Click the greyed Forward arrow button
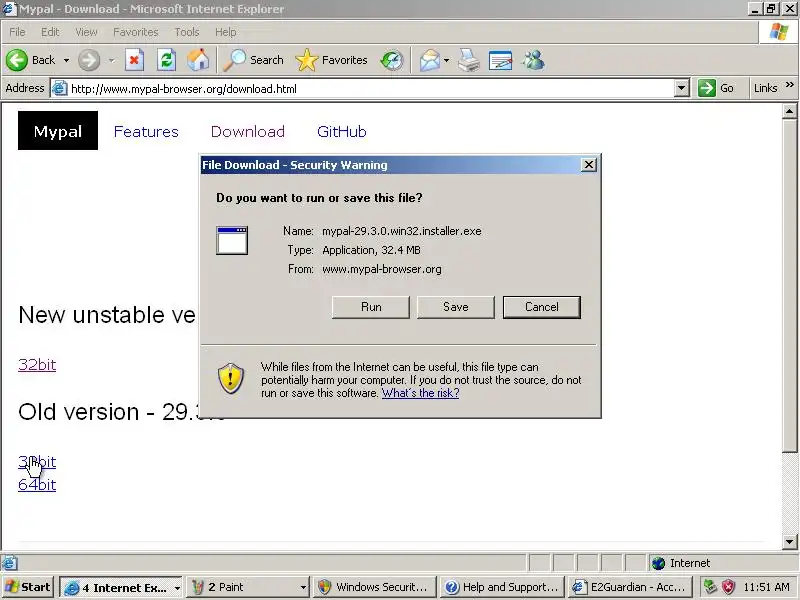 (89, 60)
